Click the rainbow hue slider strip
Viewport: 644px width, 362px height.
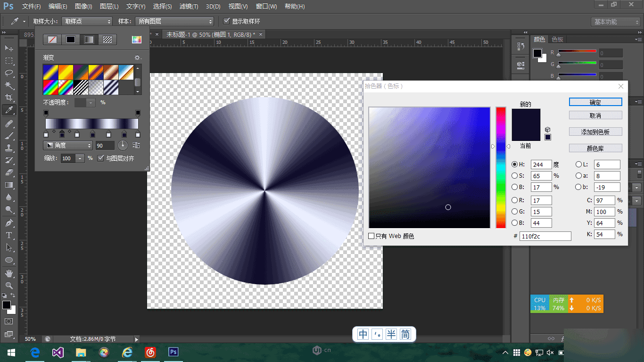(501, 167)
